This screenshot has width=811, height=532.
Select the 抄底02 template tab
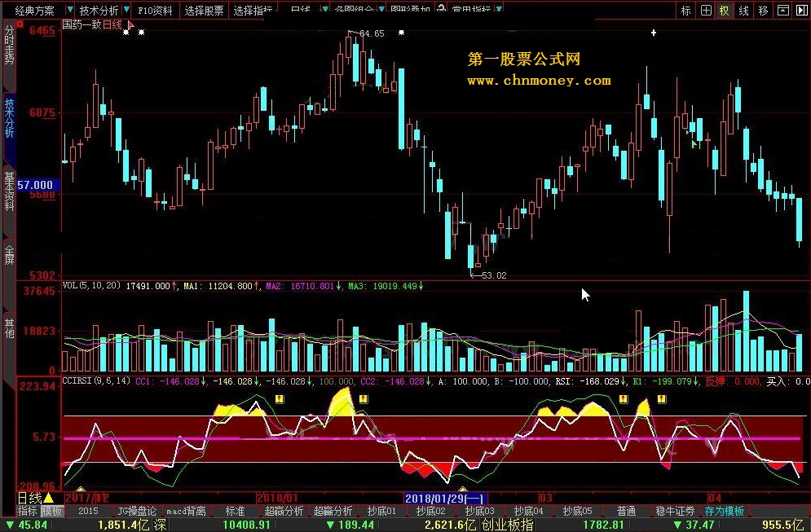coord(430,512)
